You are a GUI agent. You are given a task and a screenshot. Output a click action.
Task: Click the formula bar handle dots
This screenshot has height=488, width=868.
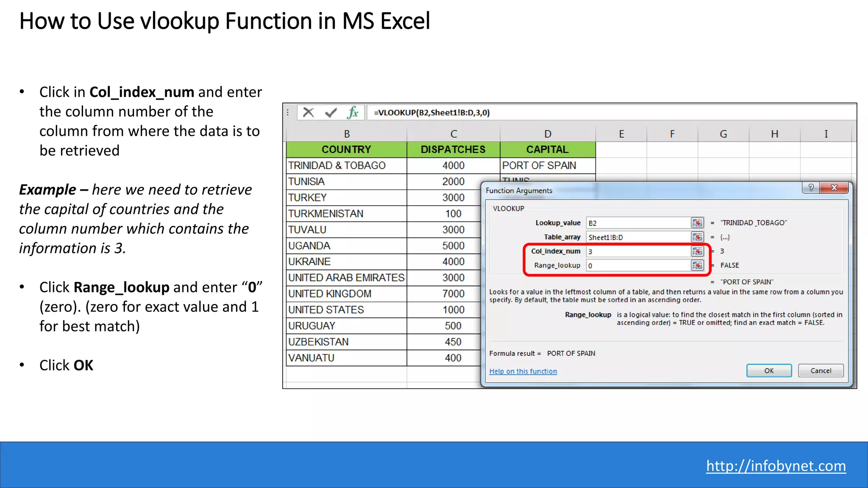(x=288, y=113)
